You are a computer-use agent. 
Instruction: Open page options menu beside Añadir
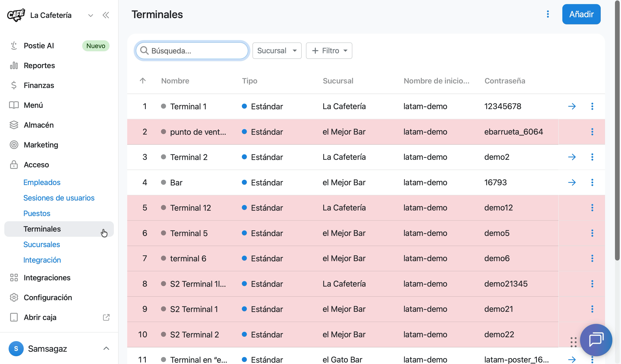[x=548, y=14]
